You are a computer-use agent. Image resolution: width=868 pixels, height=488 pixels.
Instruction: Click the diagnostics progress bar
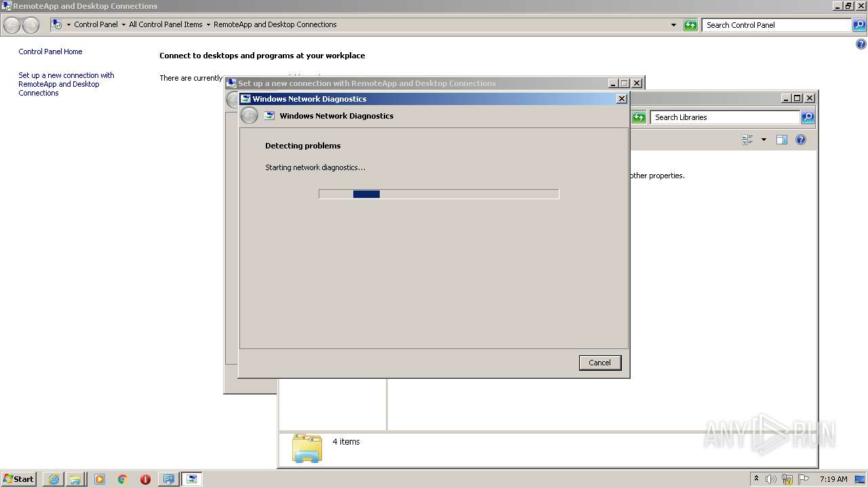439,194
